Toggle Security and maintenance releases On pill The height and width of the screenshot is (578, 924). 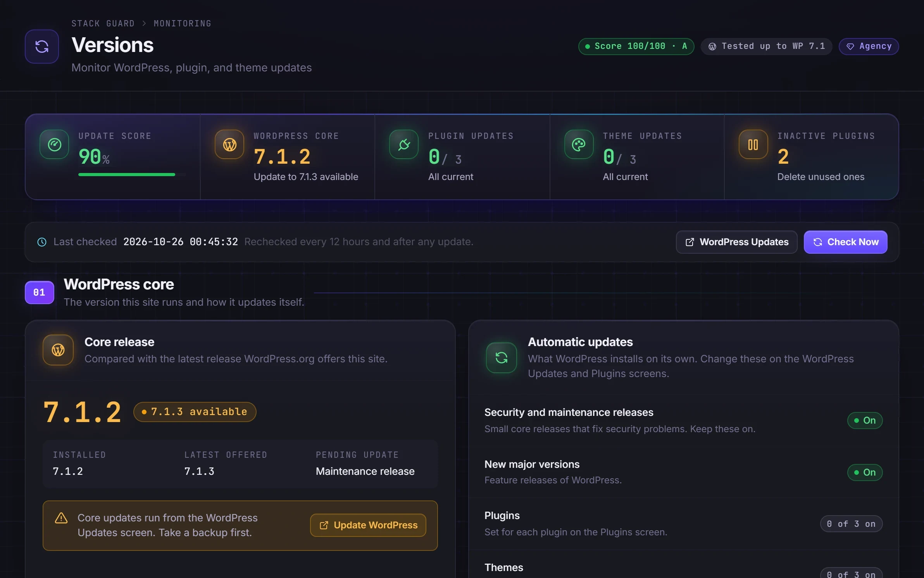865,421
